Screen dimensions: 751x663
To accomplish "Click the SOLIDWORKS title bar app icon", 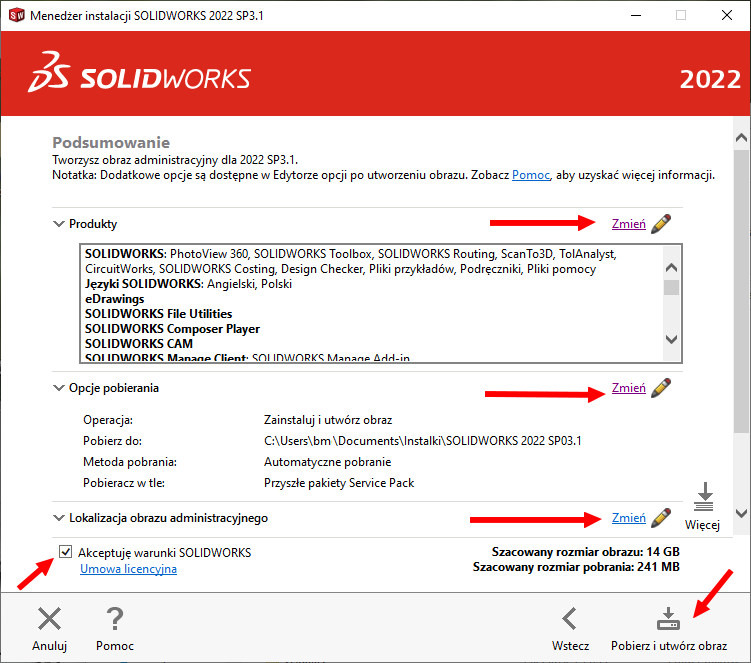I will 17,15.
